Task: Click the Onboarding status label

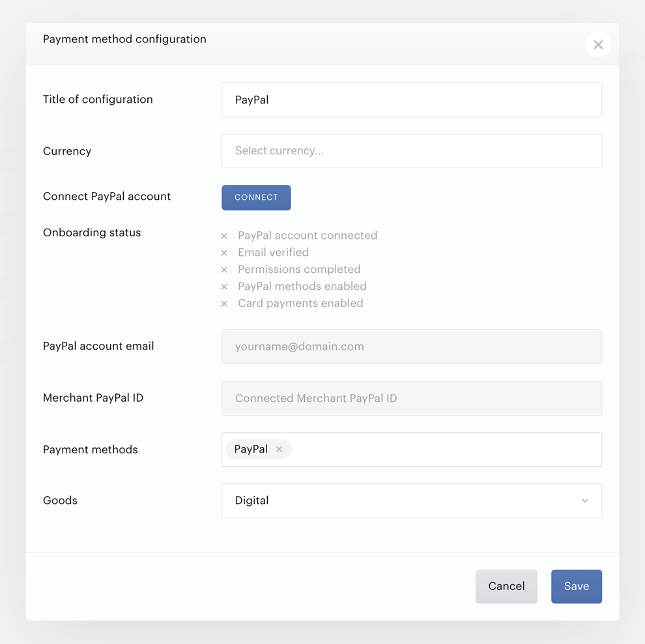Action: click(x=92, y=232)
